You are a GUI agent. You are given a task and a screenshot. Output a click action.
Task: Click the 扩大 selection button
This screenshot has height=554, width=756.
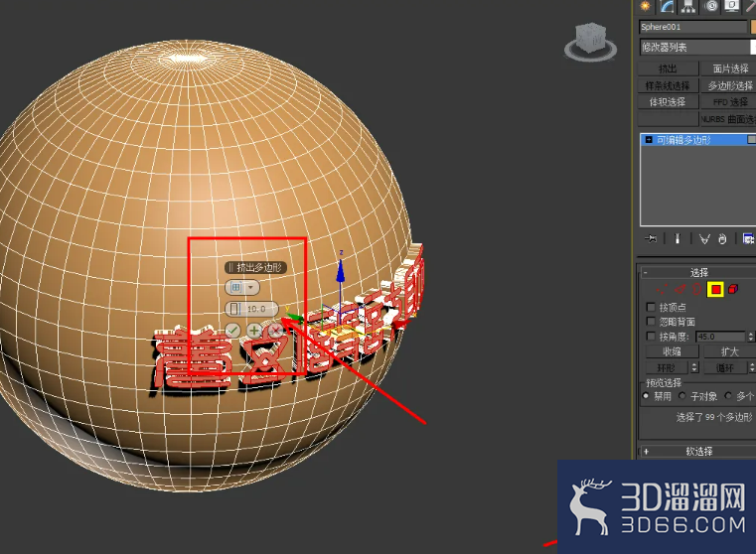(729, 351)
